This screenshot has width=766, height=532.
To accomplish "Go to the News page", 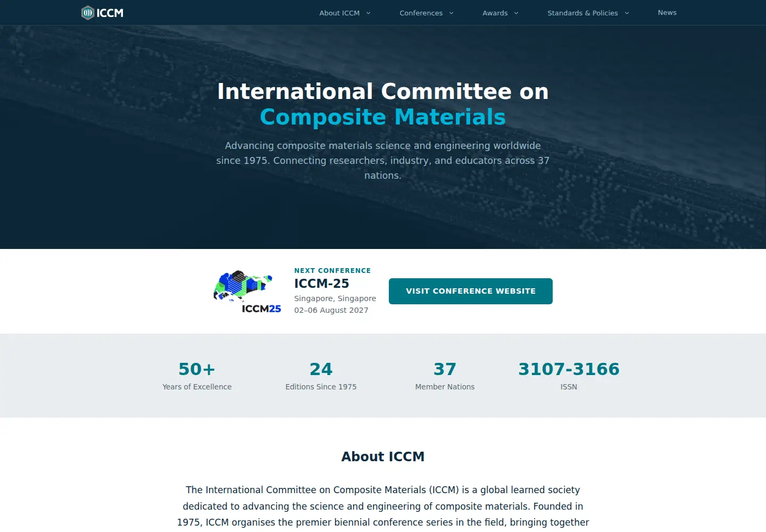I will [x=667, y=13].
